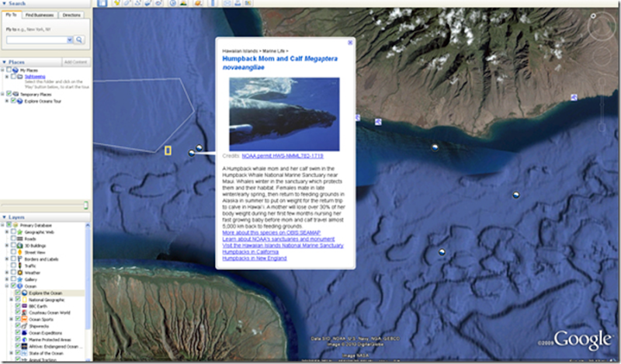
Task: Enable the Borders and Labels checkbox
Action: 13,258
